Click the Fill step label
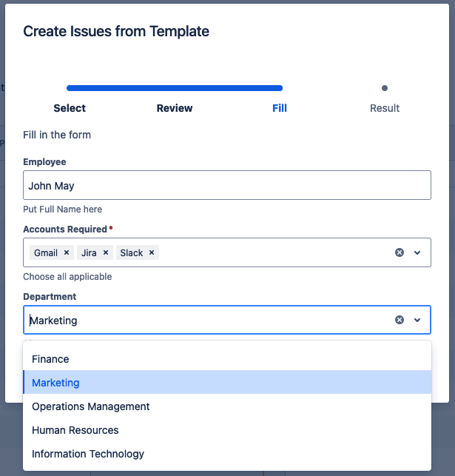 pyautogui.click(x=280, y=108)
